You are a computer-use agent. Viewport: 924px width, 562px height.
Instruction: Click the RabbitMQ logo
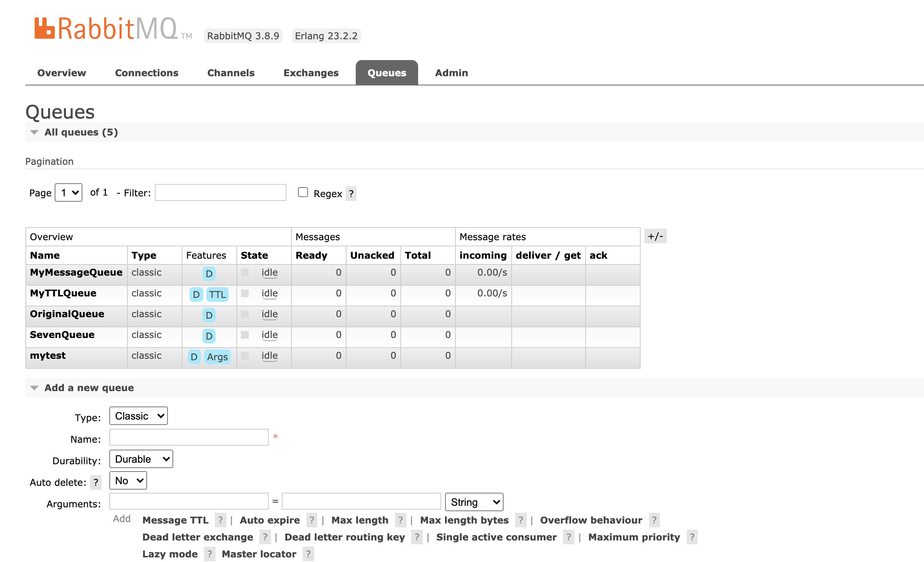click(x=106, y=29)
